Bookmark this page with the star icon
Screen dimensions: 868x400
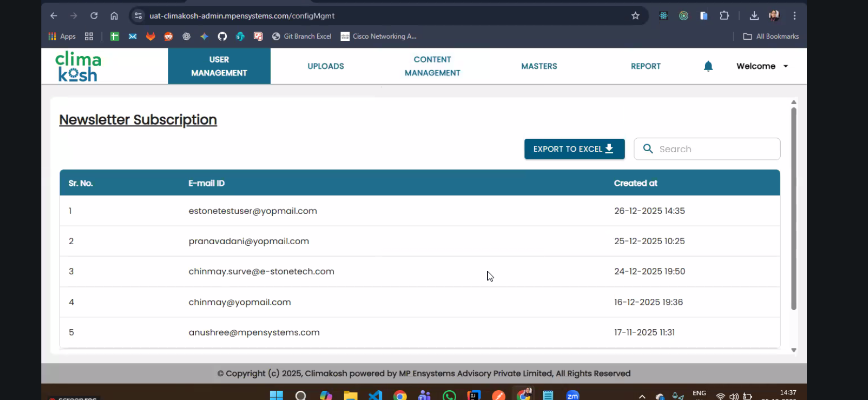(635, 15)
